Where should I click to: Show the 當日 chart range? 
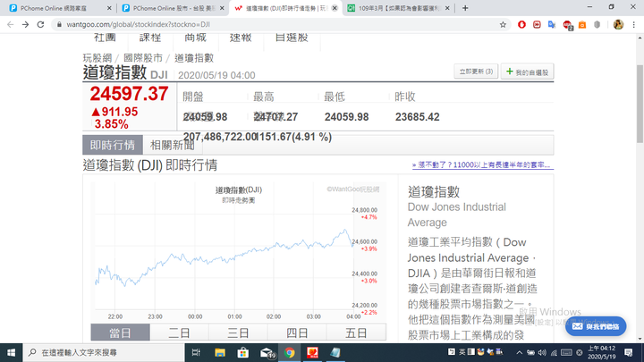tap(121, 333)
